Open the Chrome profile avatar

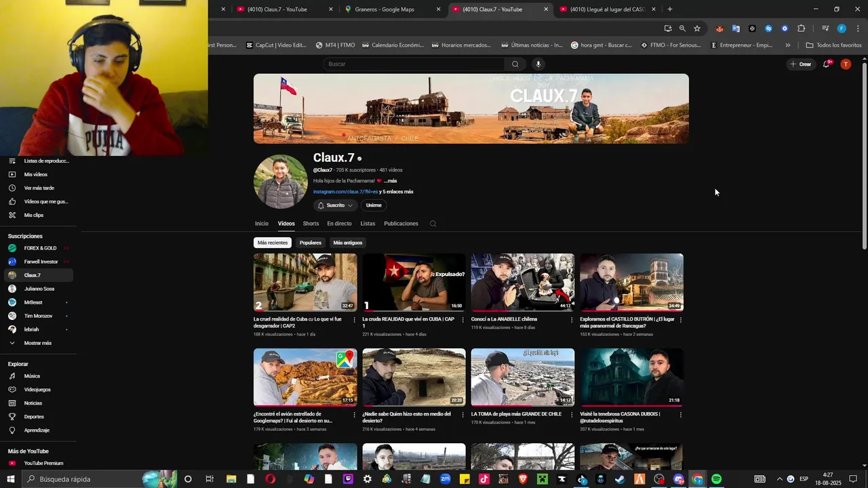coord(842,28)
